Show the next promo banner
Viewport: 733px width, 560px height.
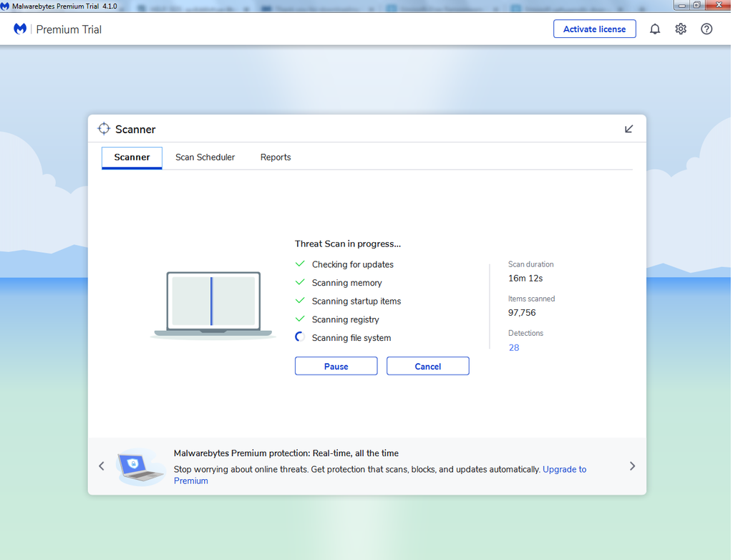632,466
